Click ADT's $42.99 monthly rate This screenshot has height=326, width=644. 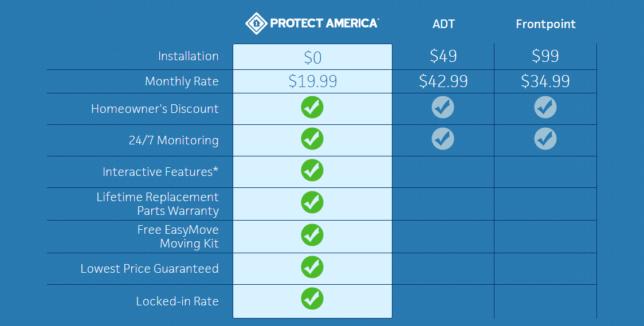pyautogui.click(x=443, y=81)
